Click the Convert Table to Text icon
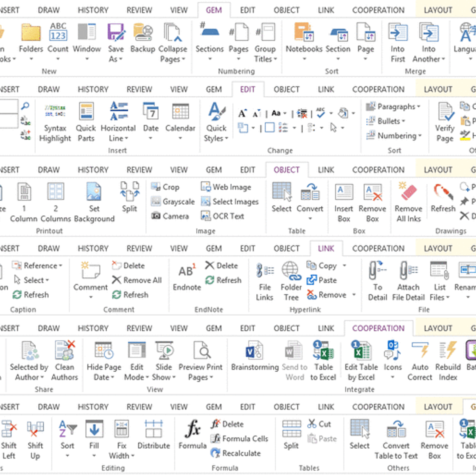This screenshot has width=476, height=476. (396, 430)
